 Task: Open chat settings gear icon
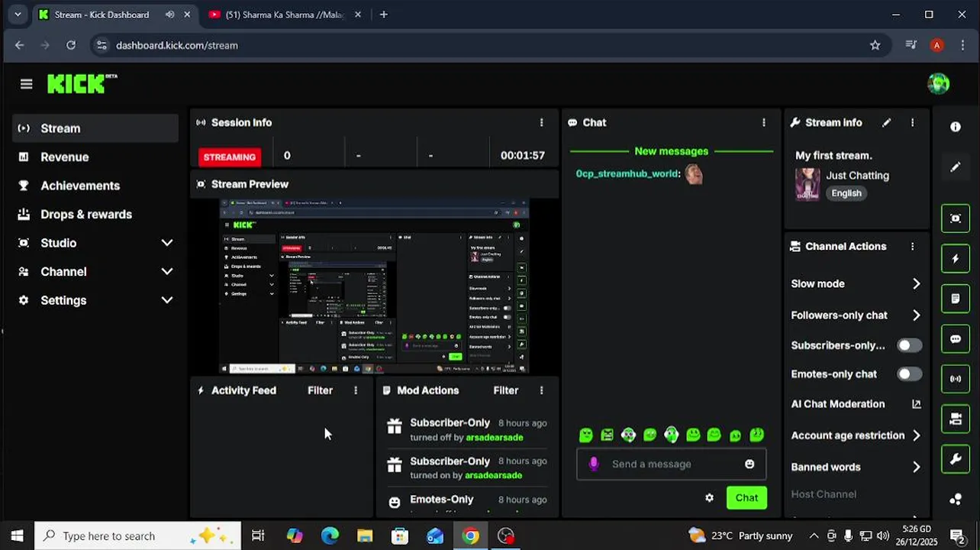(710, 497)
